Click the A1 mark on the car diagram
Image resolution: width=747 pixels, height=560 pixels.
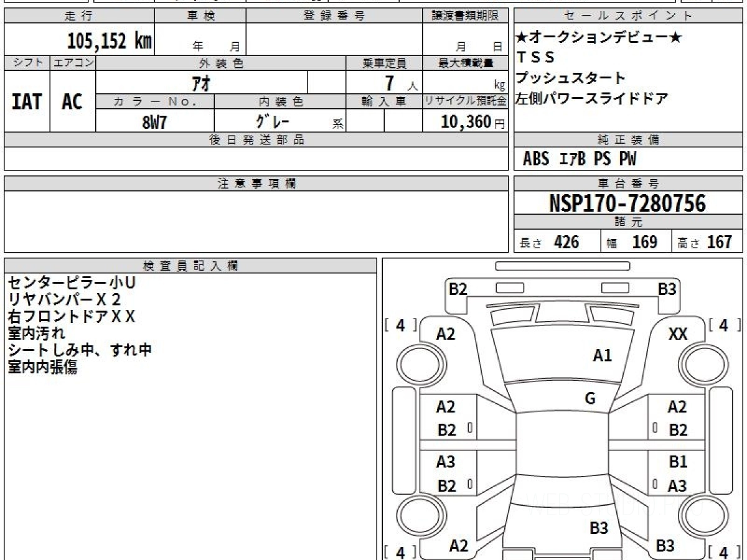tap(602, 355)
